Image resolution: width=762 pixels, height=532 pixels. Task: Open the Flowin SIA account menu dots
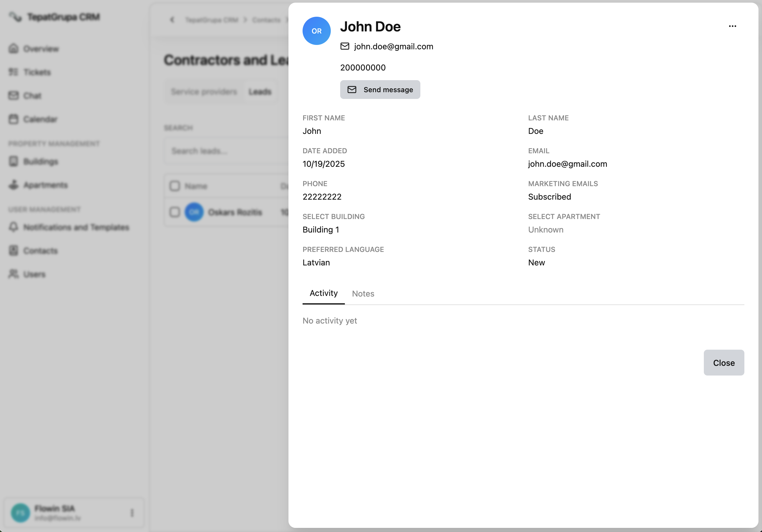[132, 513]
